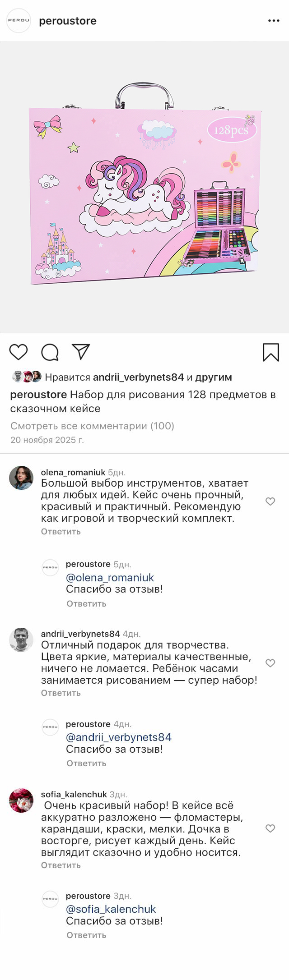Open the @sofia_kalenchuk mention link
289x980 pixels.
coord(111,909)
